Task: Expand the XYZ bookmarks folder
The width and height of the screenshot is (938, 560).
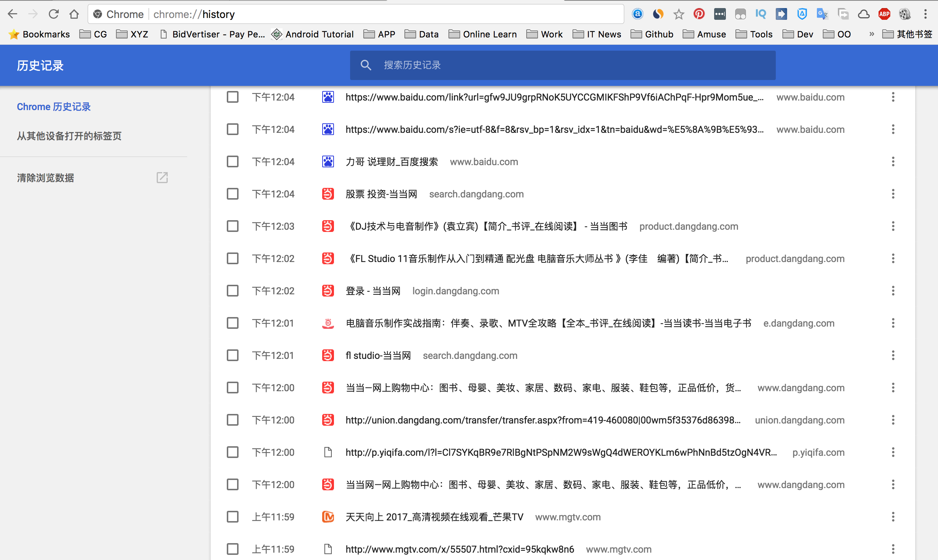Action: [x=132, y=34]
